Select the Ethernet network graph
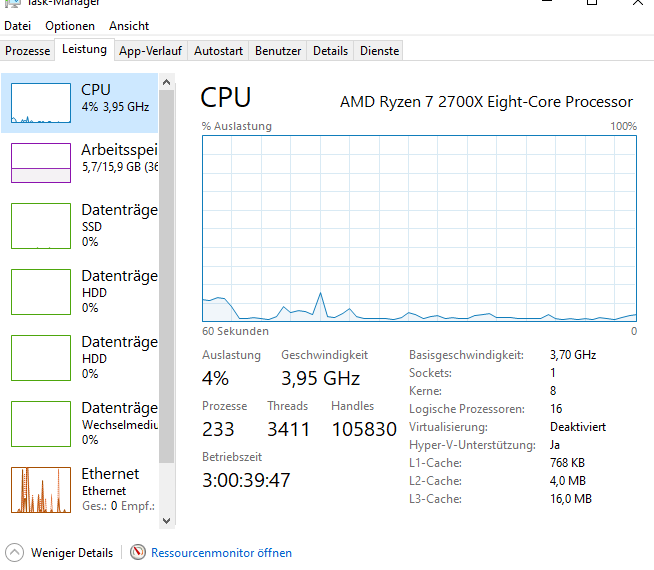This screenshot has height=570, width=654. pos(40,489)
